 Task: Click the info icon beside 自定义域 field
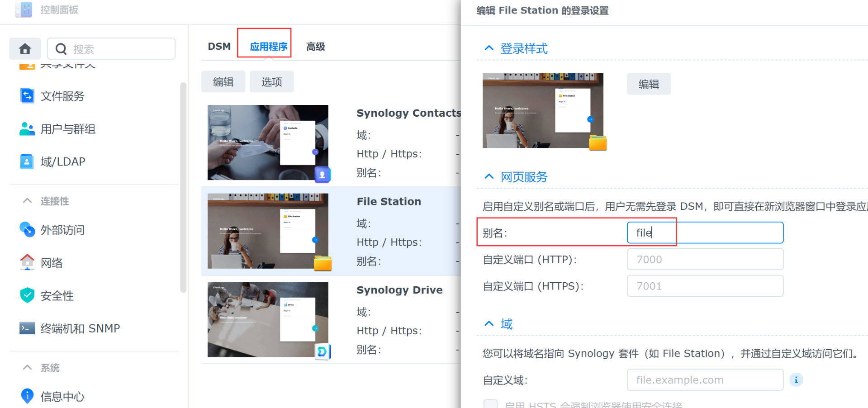[x=796, y=380]
